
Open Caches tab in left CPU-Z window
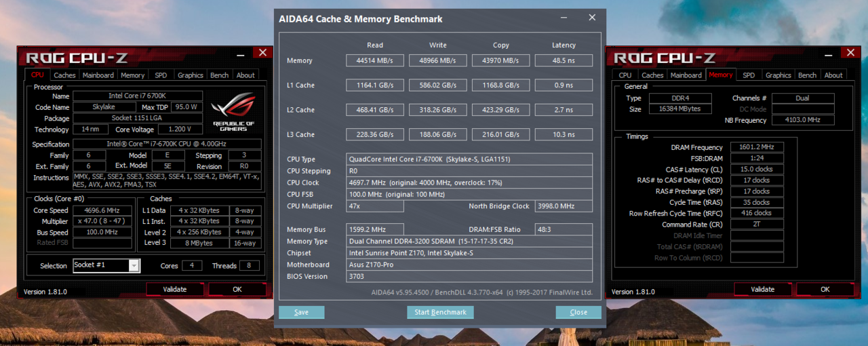(x=64, y=75)
